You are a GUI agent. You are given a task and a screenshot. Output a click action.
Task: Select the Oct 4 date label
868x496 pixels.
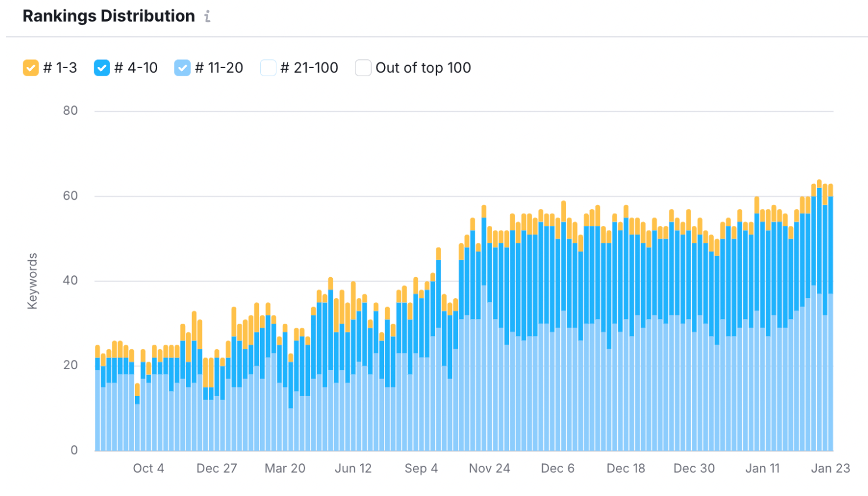pyautogui.click(x=148, y=468)
